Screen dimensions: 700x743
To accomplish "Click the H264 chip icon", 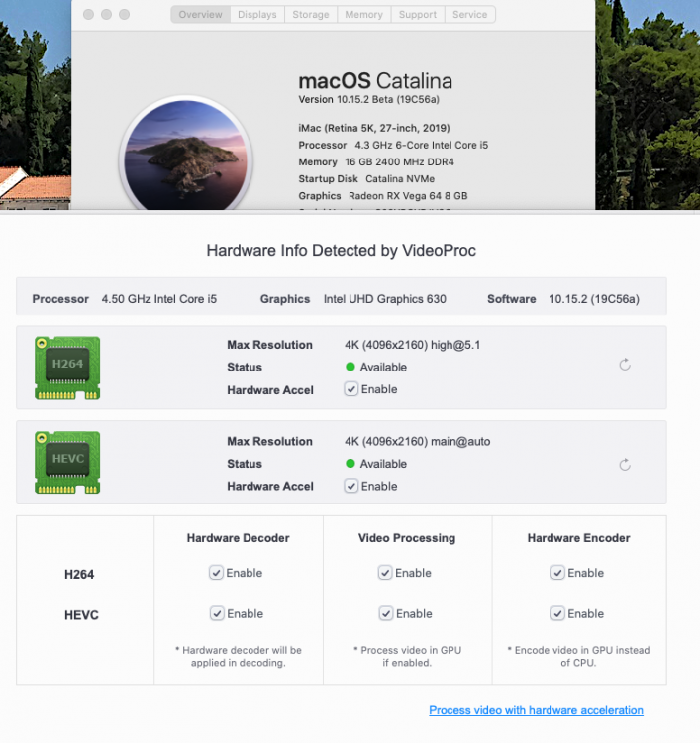I will 67,368.
